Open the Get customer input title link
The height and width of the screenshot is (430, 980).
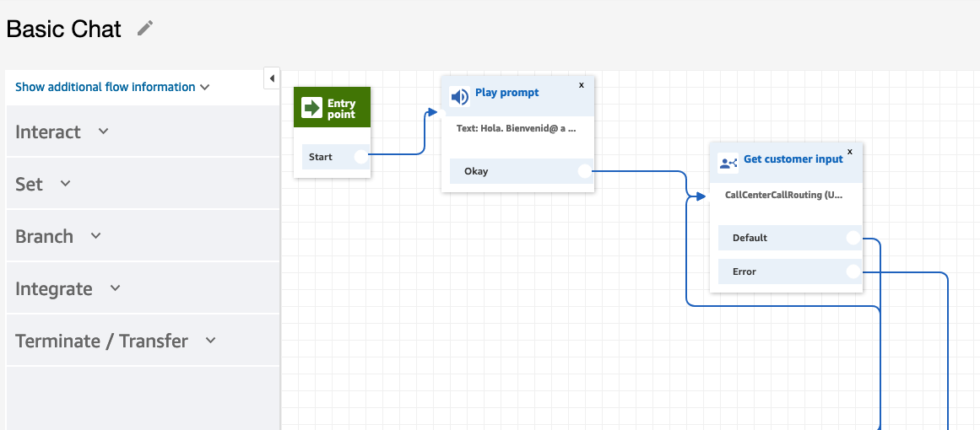pyautogui.click(x=793, y=159)
